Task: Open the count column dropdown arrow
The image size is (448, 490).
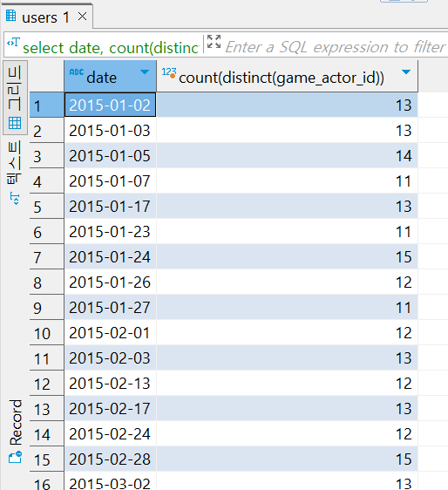Action: click(x=406, y=72)
